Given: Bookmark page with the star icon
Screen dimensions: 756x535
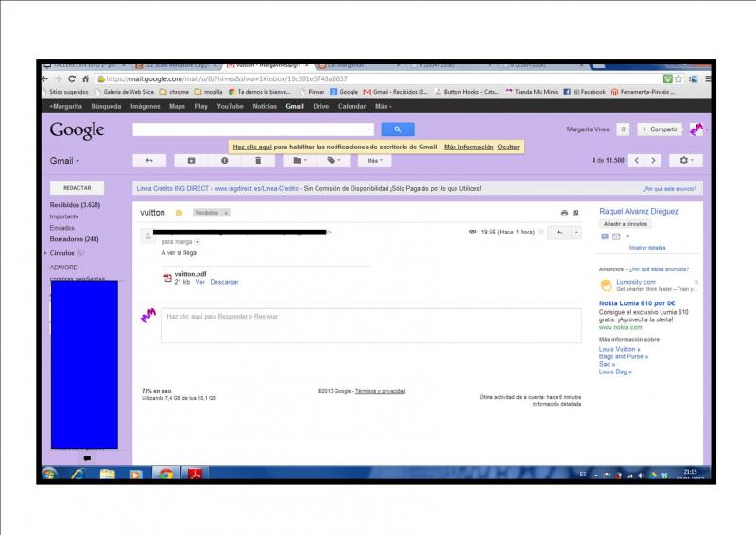Looking at the screenshot, I should click(679, 78).
